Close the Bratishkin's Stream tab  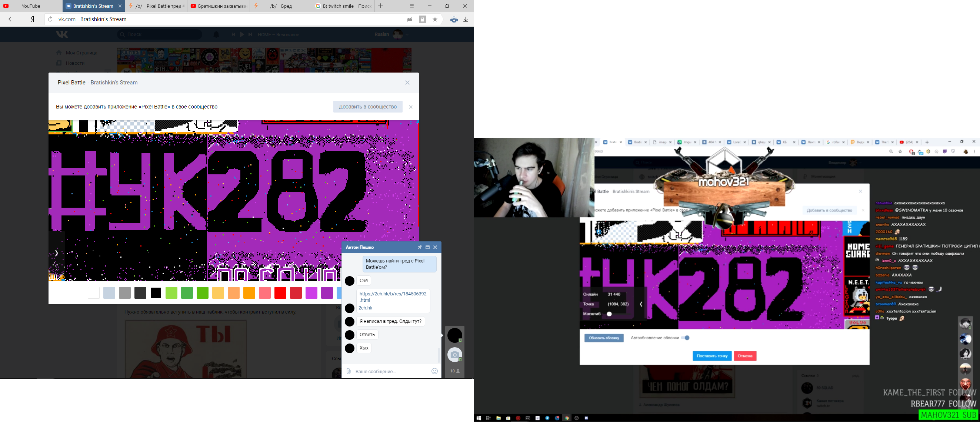coord(120,6)
